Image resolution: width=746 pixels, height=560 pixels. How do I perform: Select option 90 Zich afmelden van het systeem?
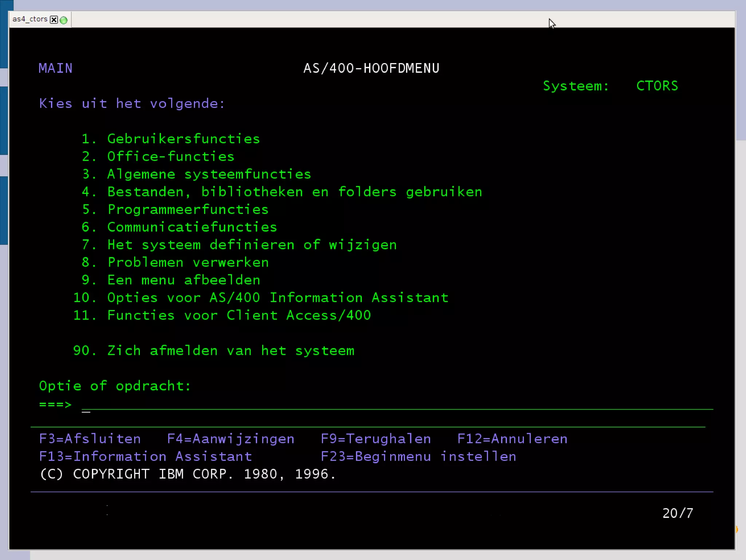coord(230,351)
